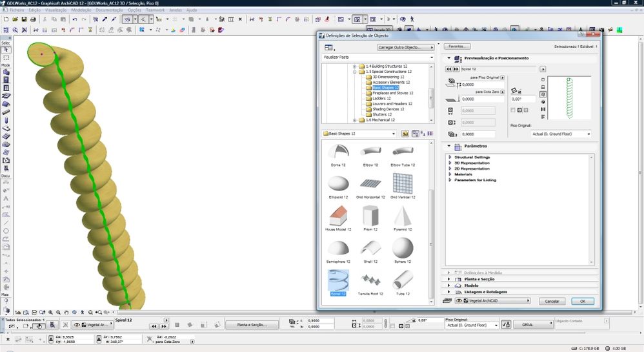This screenshot has height=352, width=644.
Task: Click the folder-up icon beside Basic Shapes dropdown
Action: pyautogui.click(x=405, y=134)
